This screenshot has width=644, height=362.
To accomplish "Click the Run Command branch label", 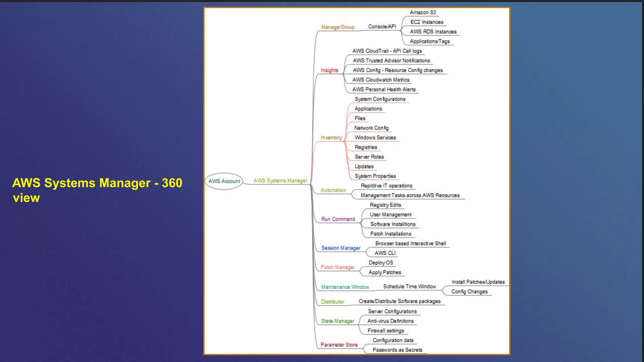I will coord(338,219).
